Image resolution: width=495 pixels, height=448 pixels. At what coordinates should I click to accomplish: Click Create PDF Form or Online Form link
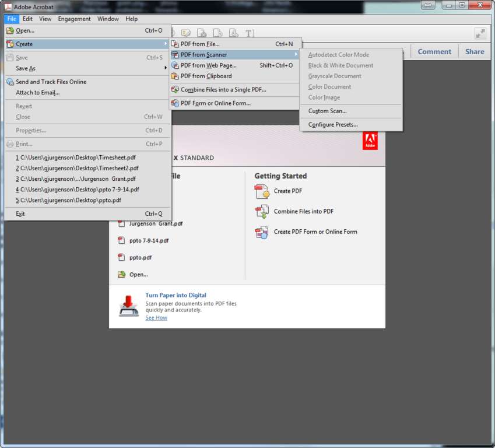coord(315,232)
